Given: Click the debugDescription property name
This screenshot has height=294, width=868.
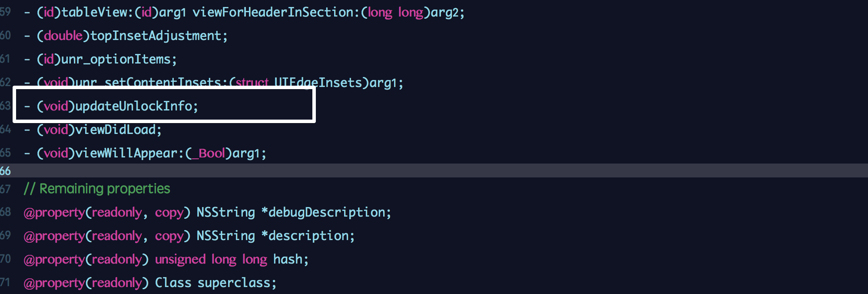Looking at the screenshot, I should pyautogui.click(x=326, y=212).
